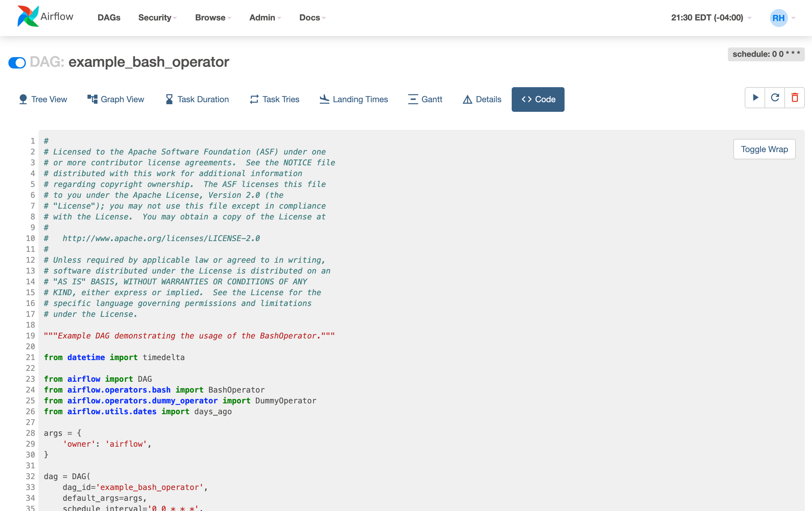812x511 pixels.
Task: Click the Toggle Wrap button
Action: click(x=764, y=148)
